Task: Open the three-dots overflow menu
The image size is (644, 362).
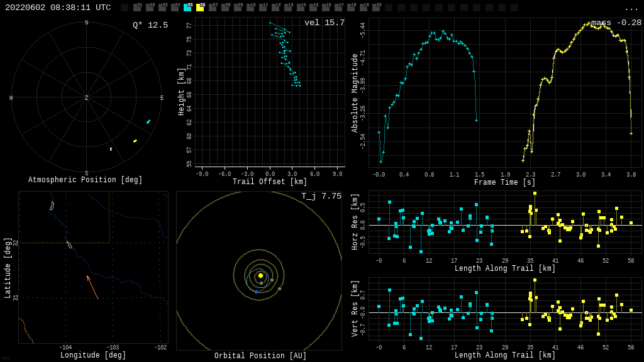Action: point(631,8)
